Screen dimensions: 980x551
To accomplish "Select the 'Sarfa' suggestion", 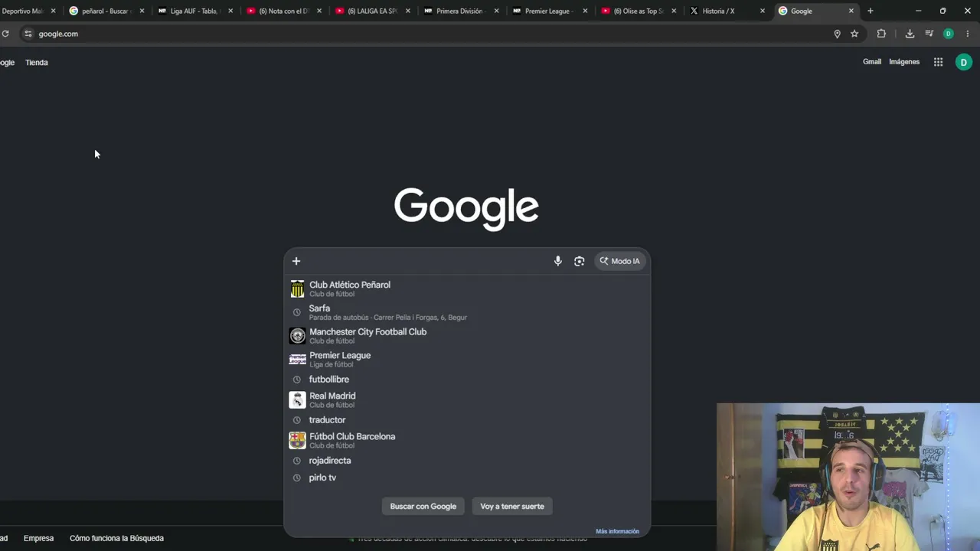I will click(x=467, y=312).
